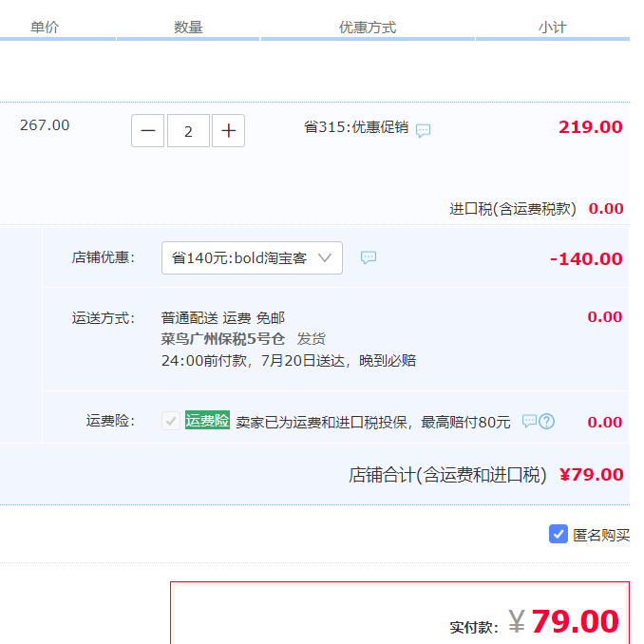The image size is (644, 644).
Task: Click the 匿名购买 label text
Action: [x=601, y=535]
